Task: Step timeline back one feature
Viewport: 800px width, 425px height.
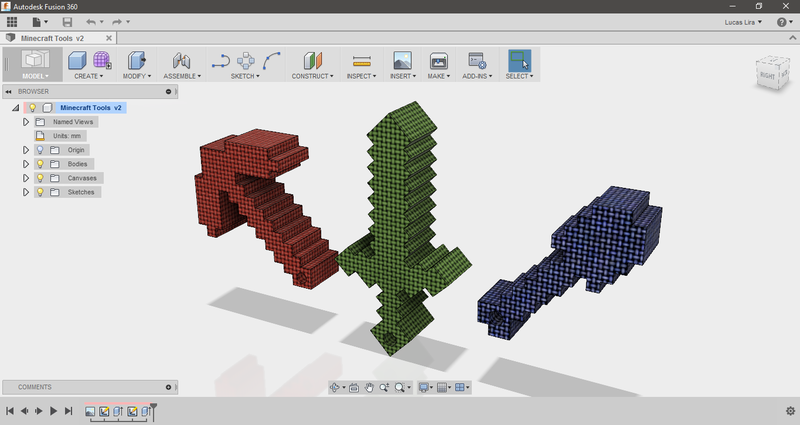Action: click(24, 411)
